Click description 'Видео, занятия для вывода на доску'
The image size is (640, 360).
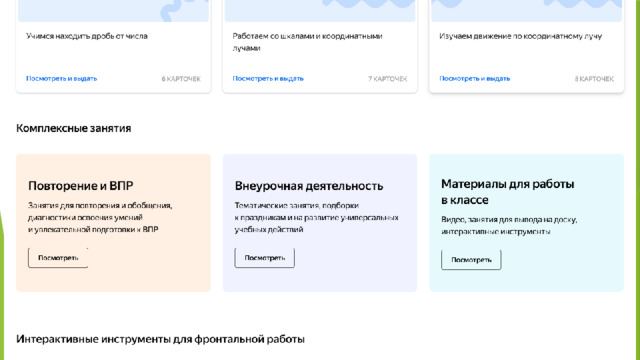(x=509, y=225)
